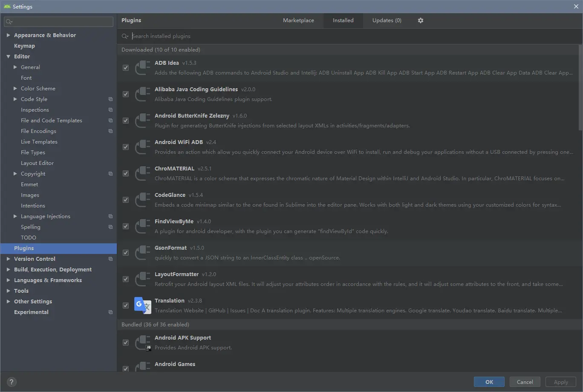Click the Apply button

pos(561,382)
